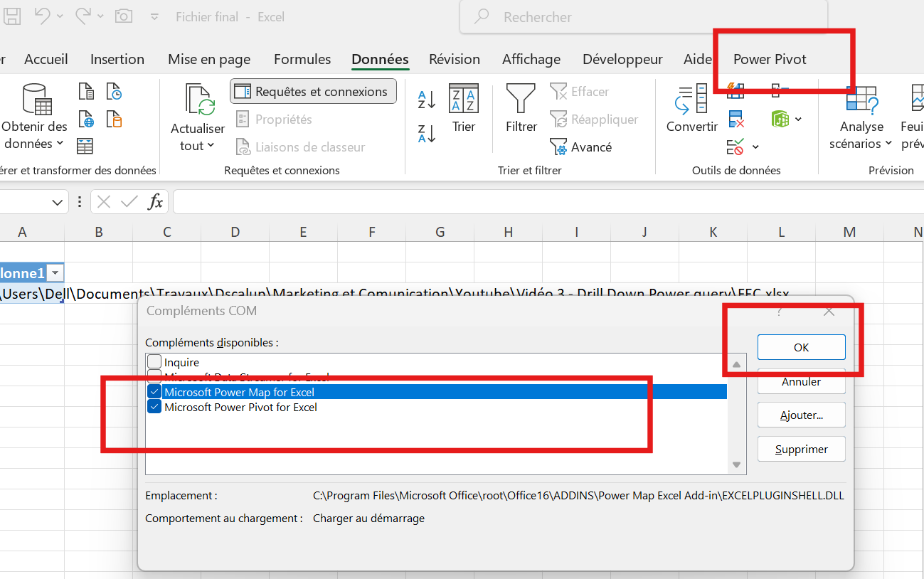
Task: Open the Trier sort dialog icon
Action: coord(464,99)
